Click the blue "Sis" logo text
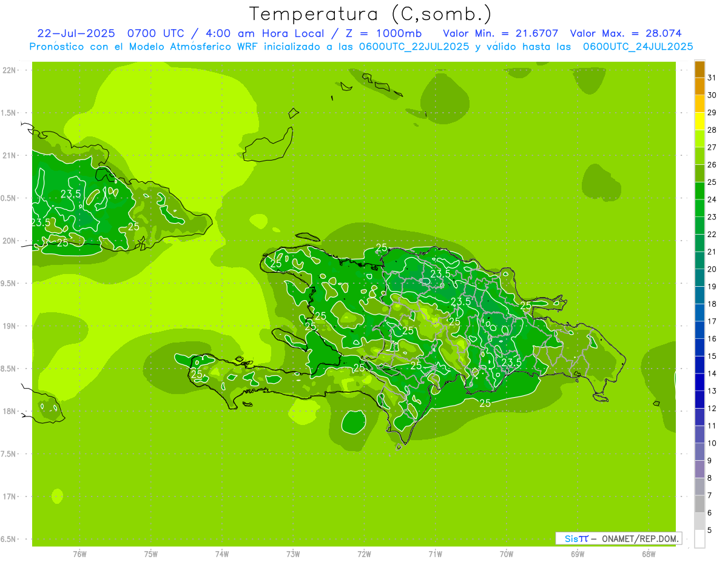 571,538
